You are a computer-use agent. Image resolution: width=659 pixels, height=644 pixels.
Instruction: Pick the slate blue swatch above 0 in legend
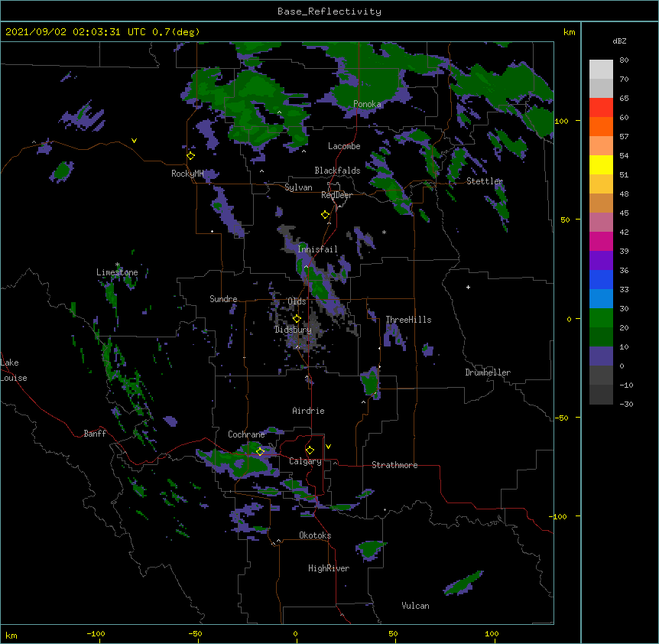pos(601,356)
